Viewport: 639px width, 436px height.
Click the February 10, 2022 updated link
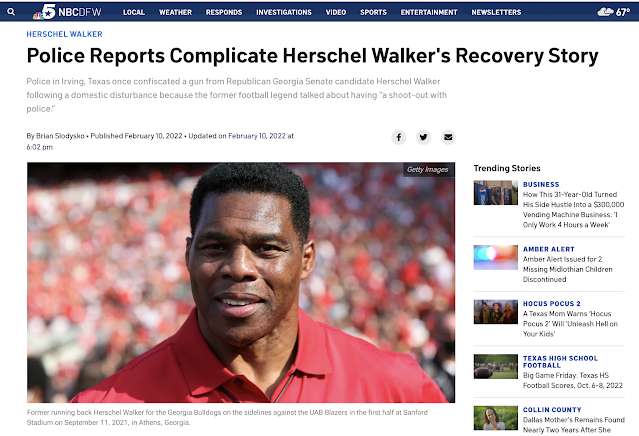point(257,136)
